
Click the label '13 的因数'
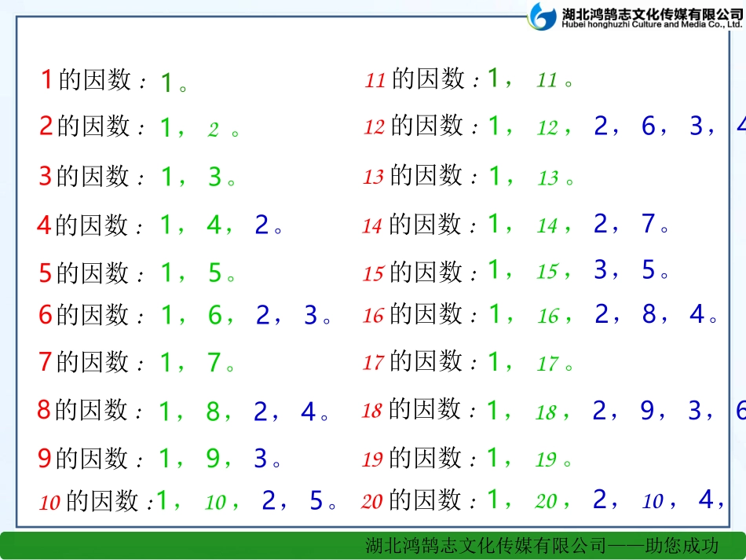tap(413, 176)
